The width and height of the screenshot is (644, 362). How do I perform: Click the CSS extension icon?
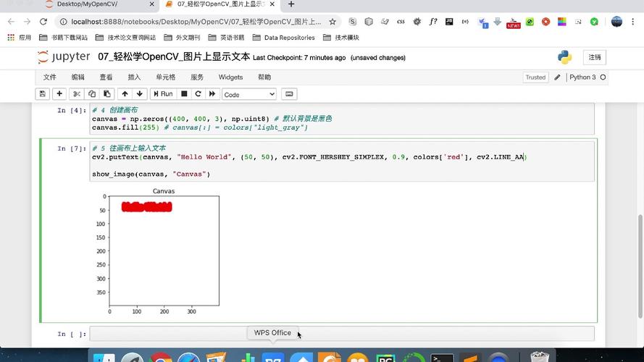tap(401, 22)
